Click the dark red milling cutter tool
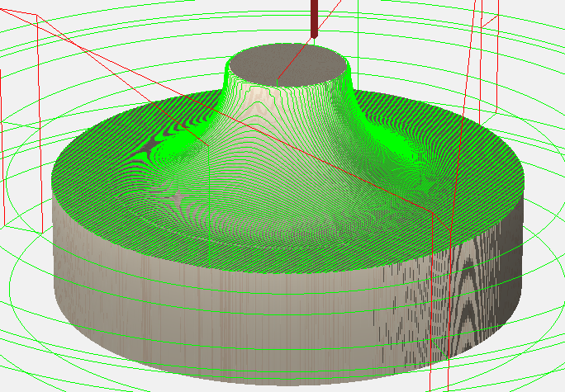 click(314, 18)
